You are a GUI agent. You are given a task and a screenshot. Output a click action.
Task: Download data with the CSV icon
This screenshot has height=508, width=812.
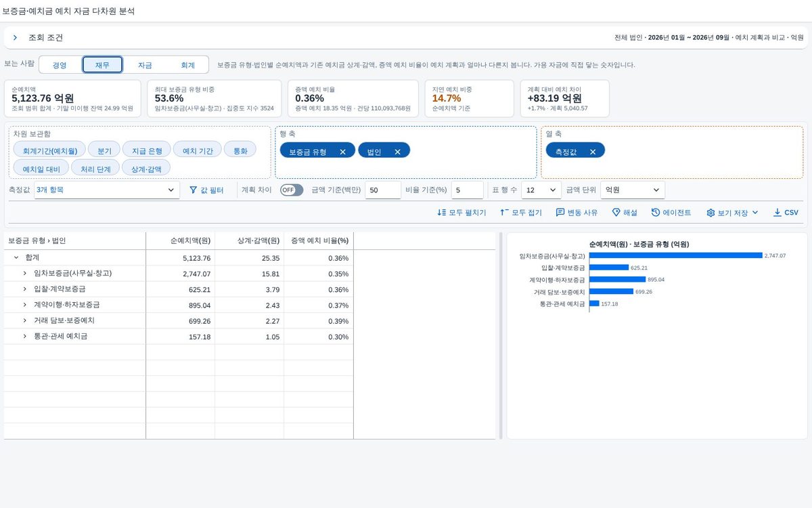point(777,213)
